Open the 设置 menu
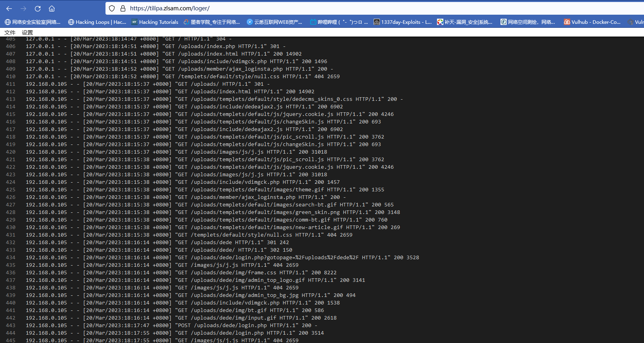The width and height of the screenshot is (644, 343). coord(27,33)
